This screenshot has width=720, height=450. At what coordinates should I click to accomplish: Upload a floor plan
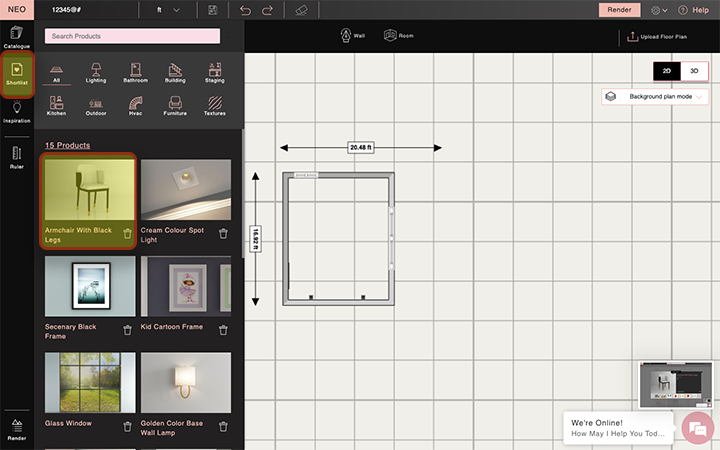[657, 37]
